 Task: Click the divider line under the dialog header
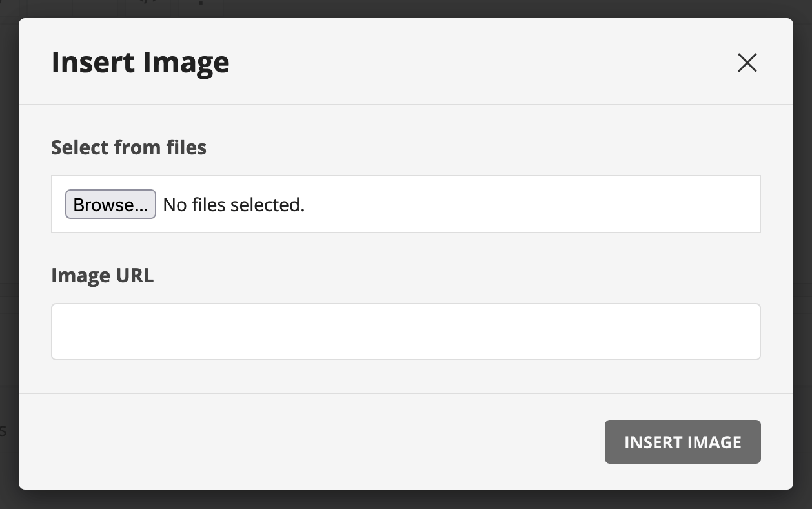click(405, 105)
